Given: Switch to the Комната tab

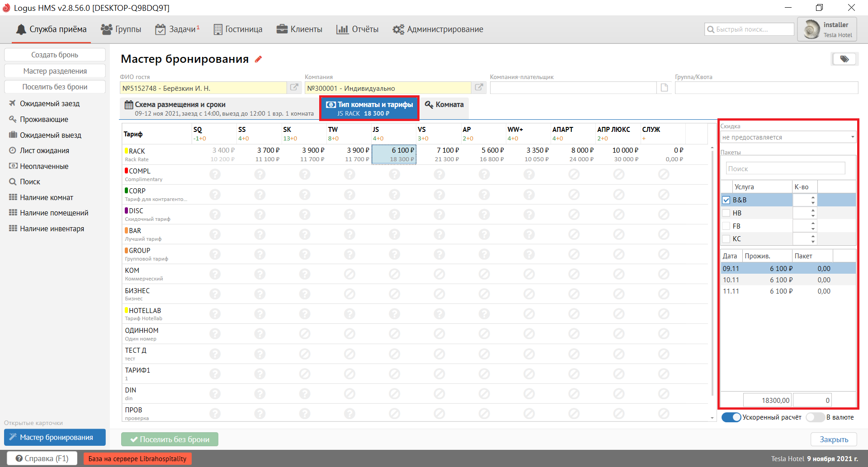Looking at the screenshot, I should (x=444, y=105).
